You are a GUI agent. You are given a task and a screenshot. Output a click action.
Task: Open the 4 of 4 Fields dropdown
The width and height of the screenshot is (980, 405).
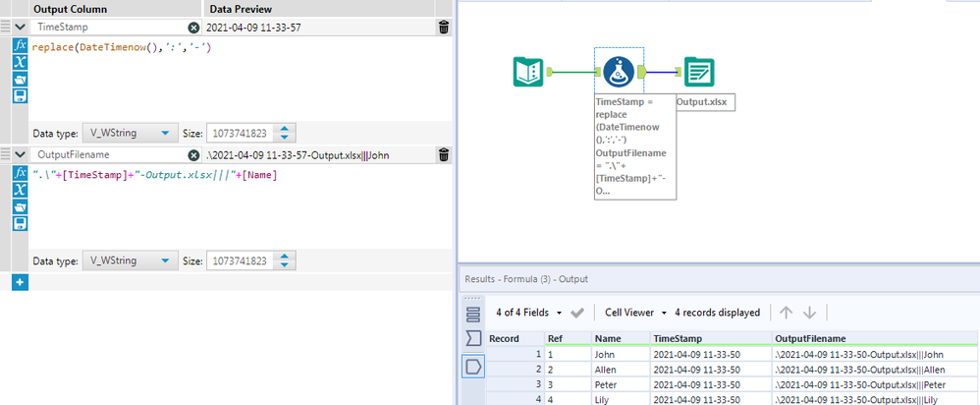tap(528, 313)
